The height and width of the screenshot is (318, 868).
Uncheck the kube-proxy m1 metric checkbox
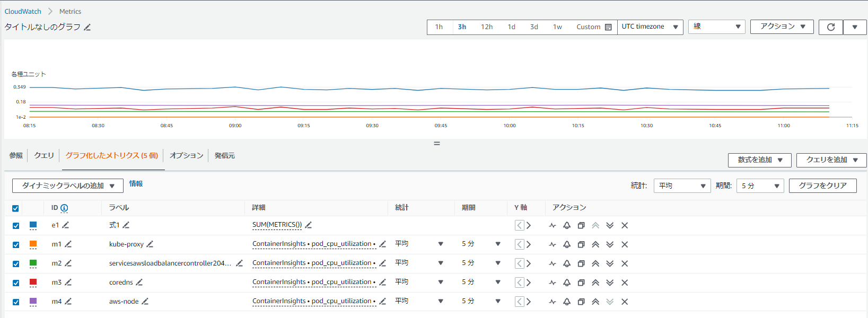coord(16,245)
